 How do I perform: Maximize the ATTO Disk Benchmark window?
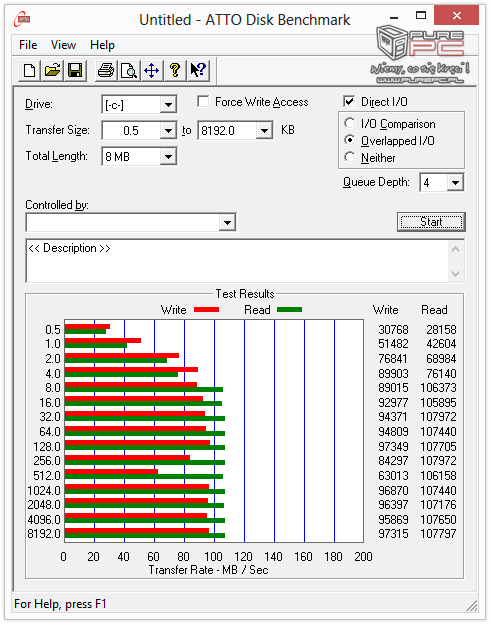pyautogui.click(x=421, y=16)
